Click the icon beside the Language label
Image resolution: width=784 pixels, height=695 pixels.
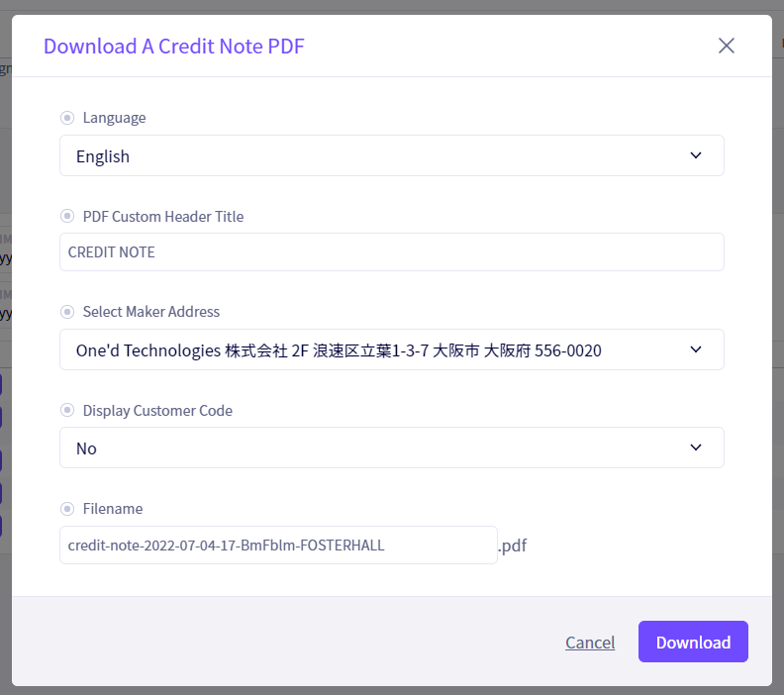(x=67, y=118)
